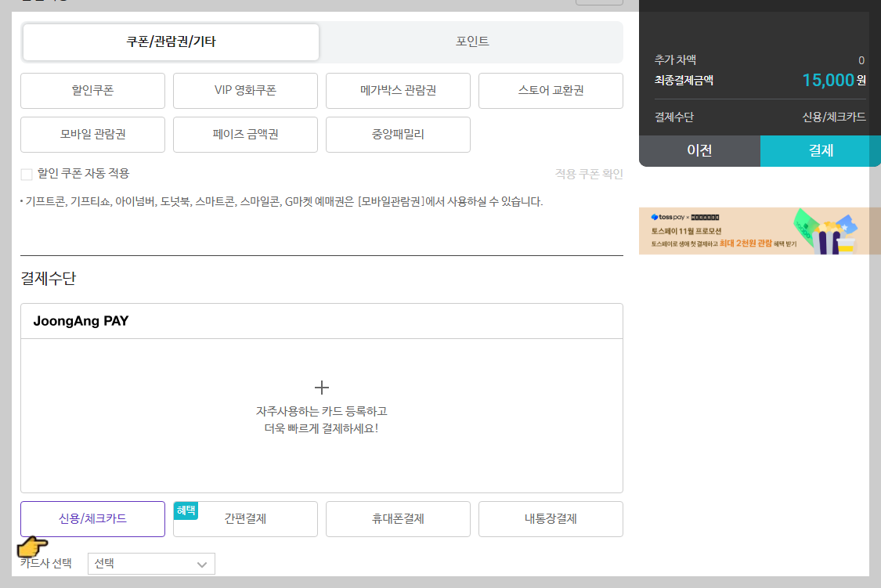Select the 할인쿠폰 option
881x588 pixels.
point(92,90)
